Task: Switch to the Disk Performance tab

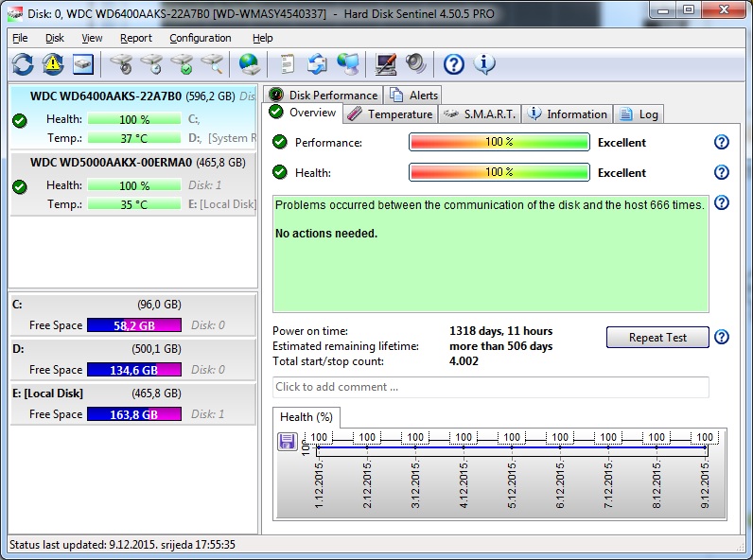Action: [x=324, y=95]
